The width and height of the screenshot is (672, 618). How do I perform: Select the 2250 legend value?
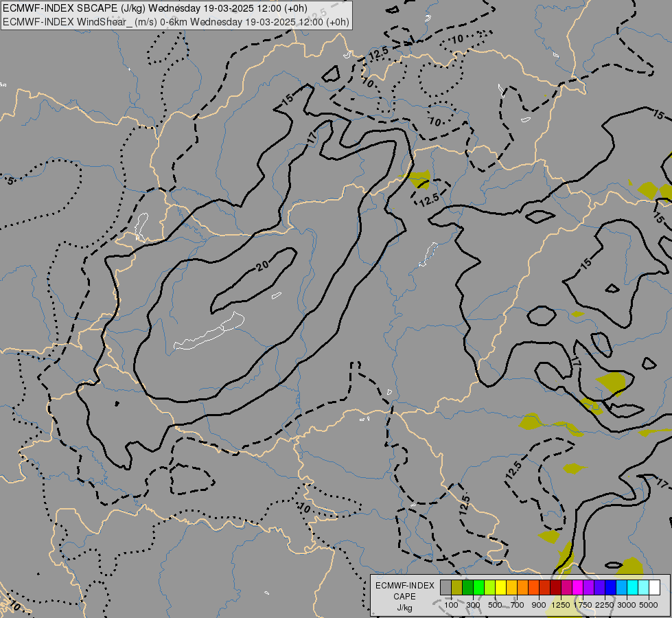point(605,605)
